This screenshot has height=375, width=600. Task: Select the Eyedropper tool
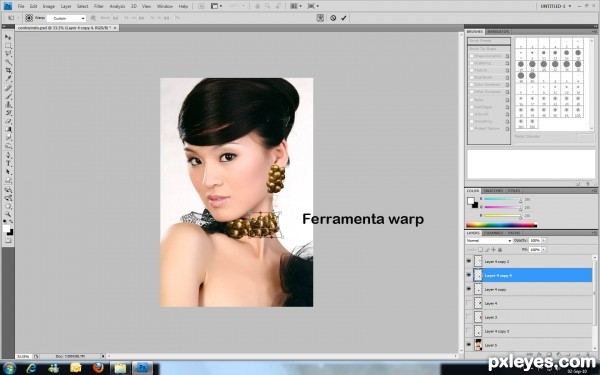[8, 79]
